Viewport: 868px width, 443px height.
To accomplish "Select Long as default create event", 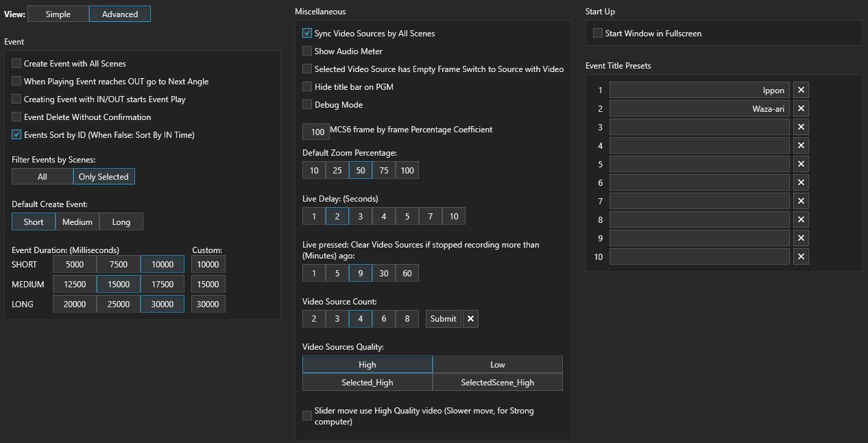I will click(x=121, y=221).
